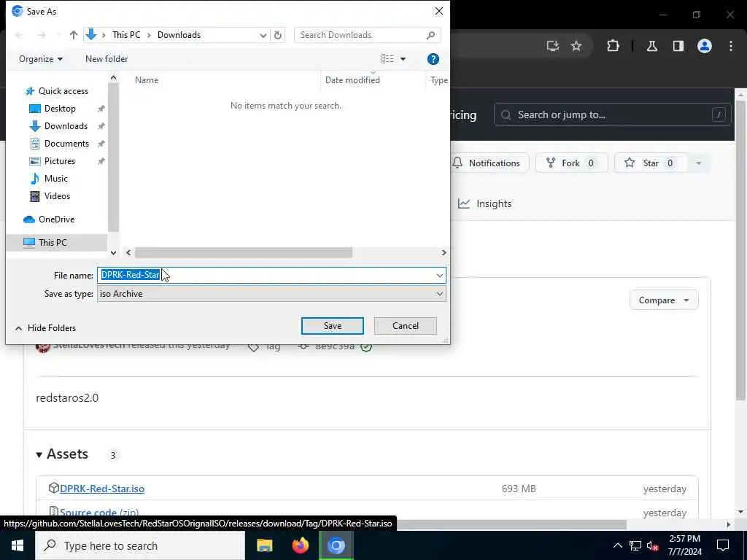Cancel the Save As dialog
Image resolution: width=747 pixels, height=560 pixels.
(x=406, y=326)
